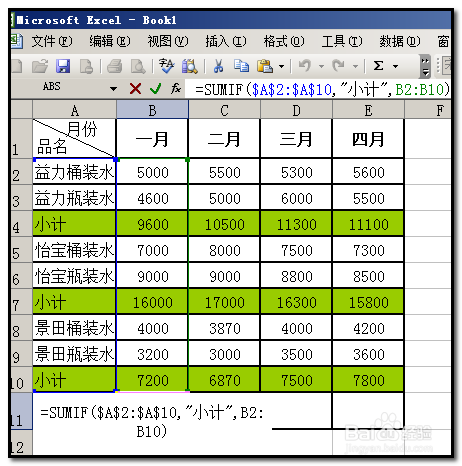Screen dimensions: 462x466
Task: Select column A header
Action: pos(74,110)
